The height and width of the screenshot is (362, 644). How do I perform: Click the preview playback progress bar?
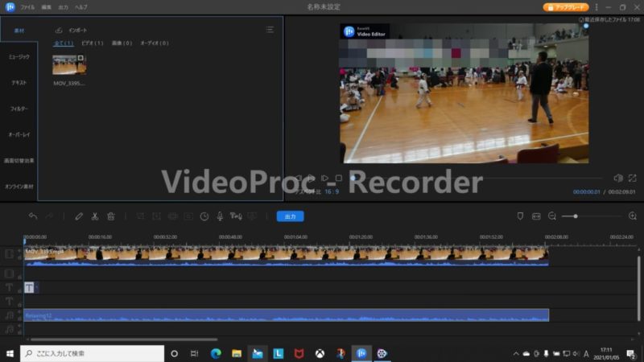[477, 178]
